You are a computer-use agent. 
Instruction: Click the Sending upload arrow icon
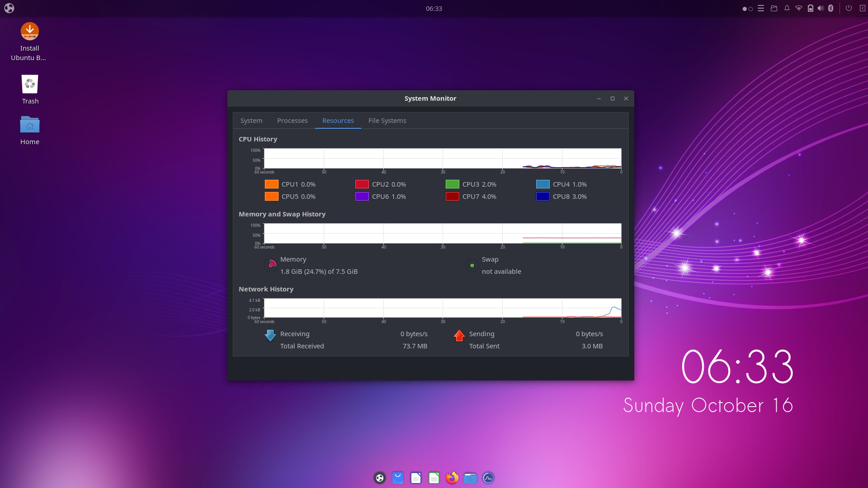[459, 335]
